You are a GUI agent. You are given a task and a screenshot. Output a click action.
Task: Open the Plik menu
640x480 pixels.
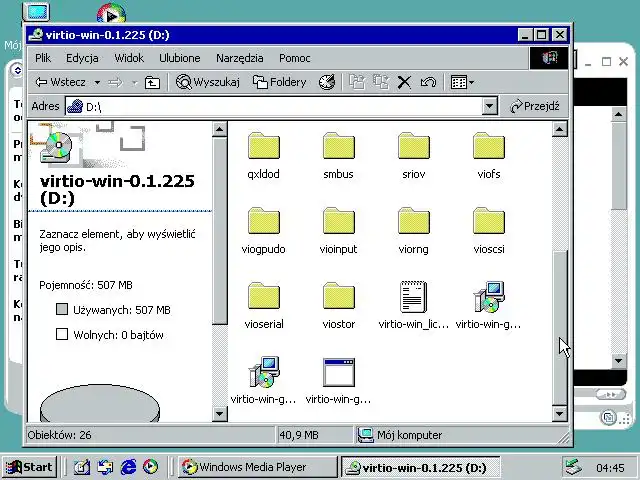coord(43,58)
